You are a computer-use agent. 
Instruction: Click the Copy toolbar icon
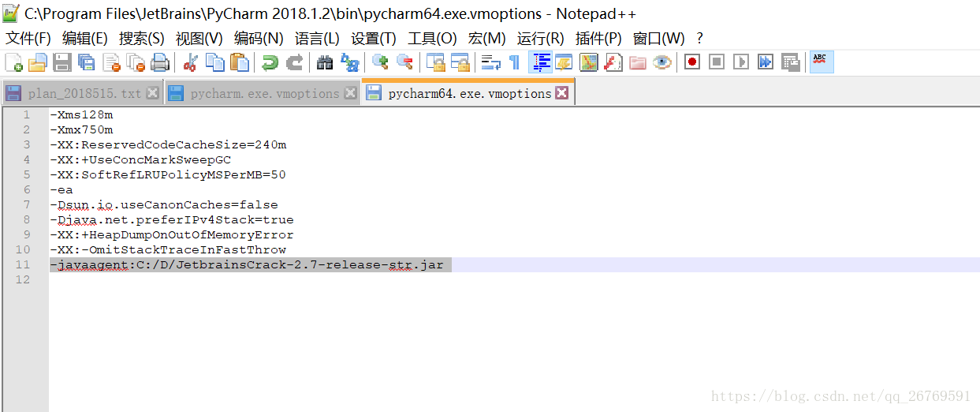(214, 62)
